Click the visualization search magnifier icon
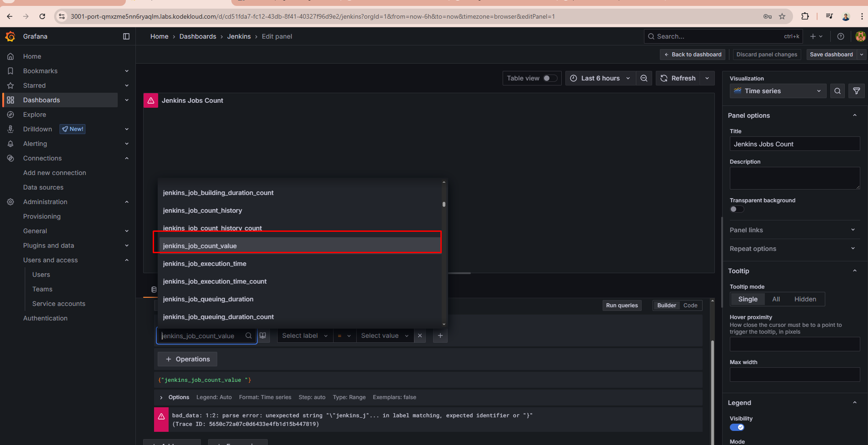 (838, 91)
